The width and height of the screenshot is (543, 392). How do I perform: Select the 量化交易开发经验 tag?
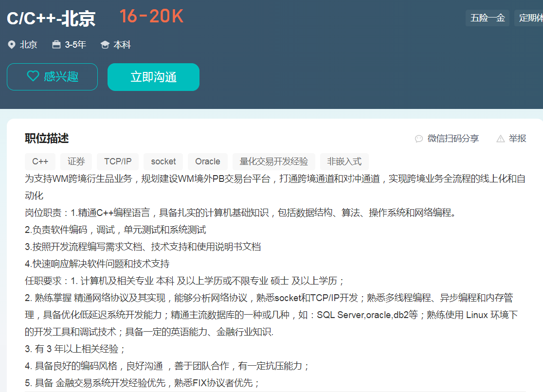coord(274,161)
